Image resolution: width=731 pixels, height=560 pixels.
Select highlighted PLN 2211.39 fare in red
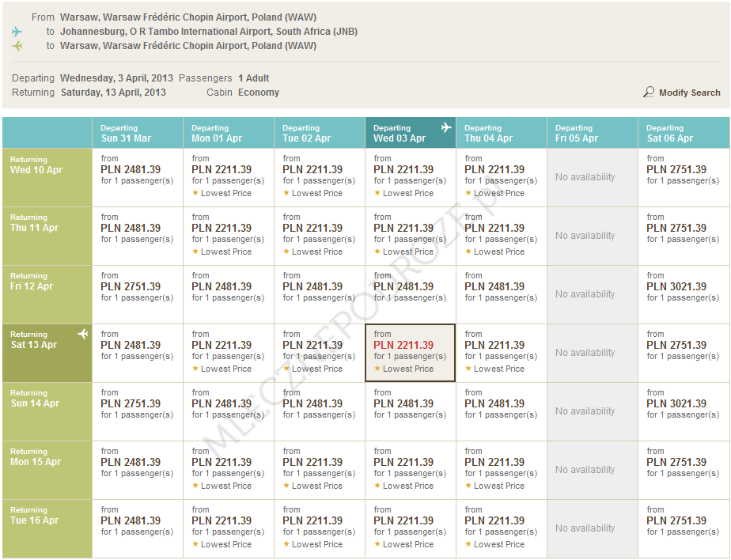click(x=403, y=345)
